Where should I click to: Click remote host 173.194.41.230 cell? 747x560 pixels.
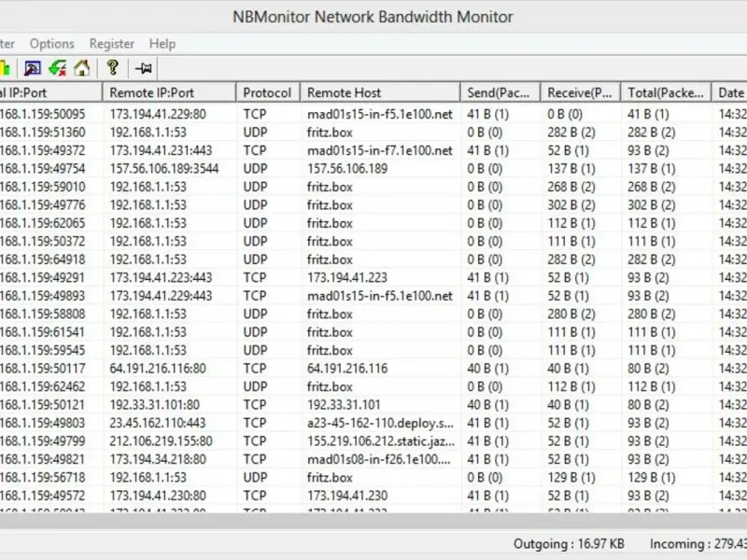[347, 496]
